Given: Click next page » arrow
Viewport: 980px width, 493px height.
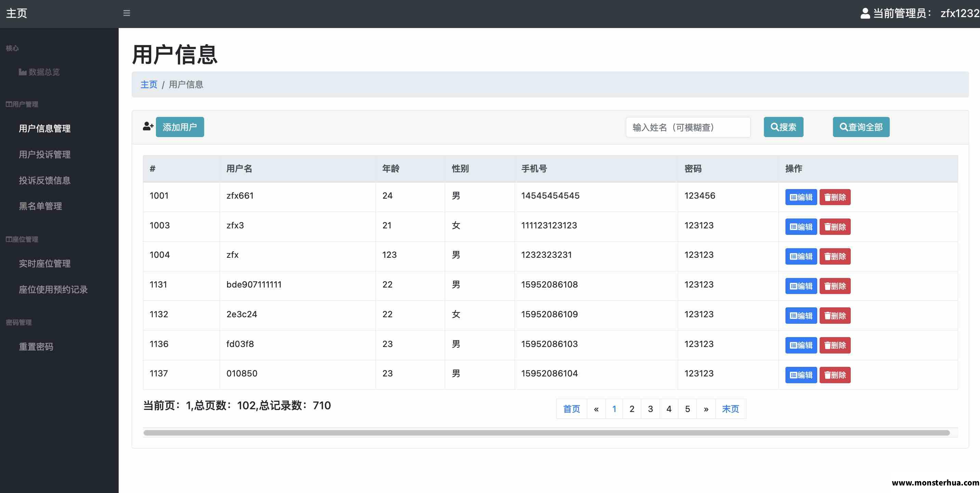Looking at the screenshot, I should coord(706,409).
